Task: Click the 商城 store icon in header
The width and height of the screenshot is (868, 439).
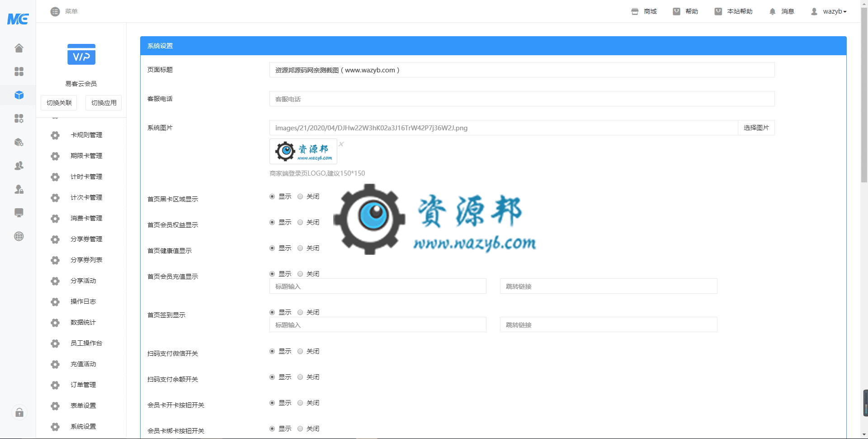Action: (635, 11)
